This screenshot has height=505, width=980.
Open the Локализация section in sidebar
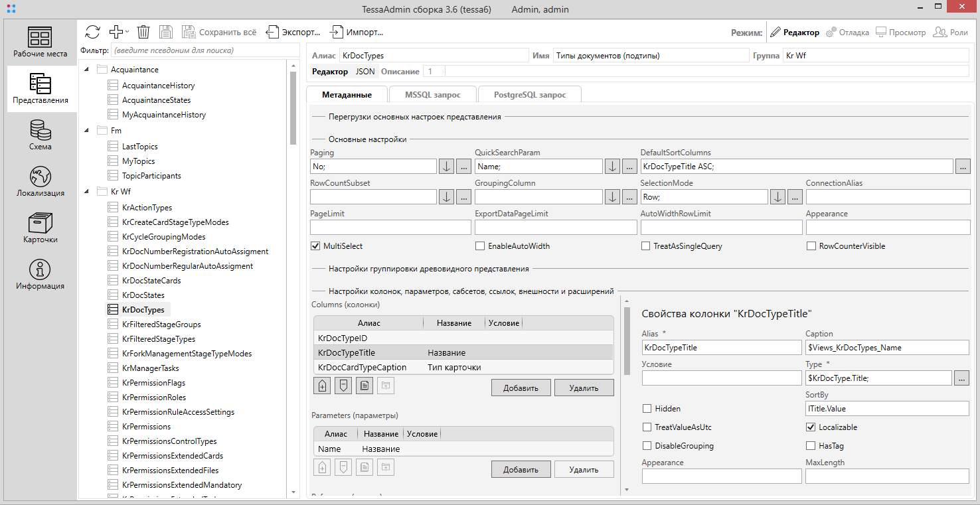pyautogui.click(x=41, y=181)
